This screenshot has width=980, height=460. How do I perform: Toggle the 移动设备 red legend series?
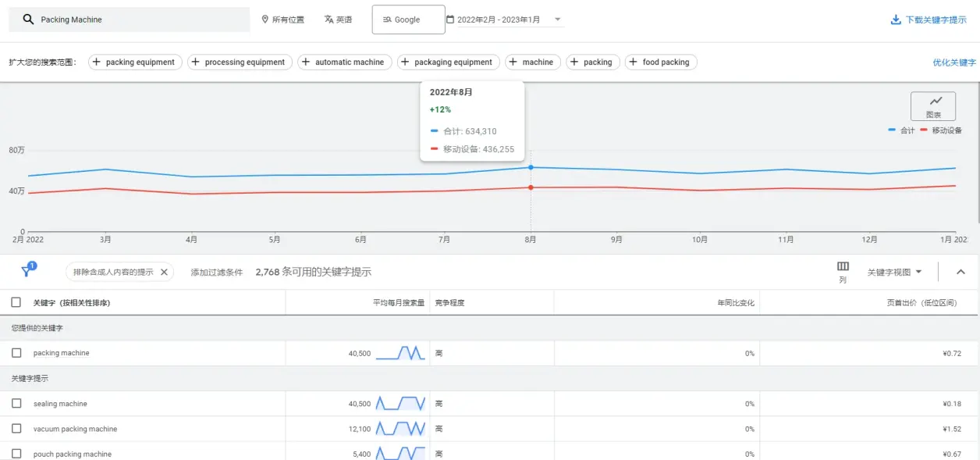(x=941, y=130)
